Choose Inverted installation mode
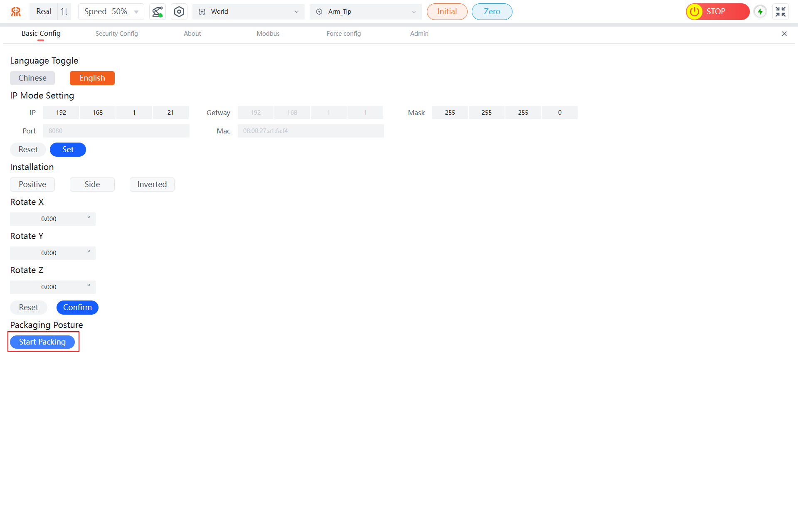798x532 pixels. tap(152, 185)
